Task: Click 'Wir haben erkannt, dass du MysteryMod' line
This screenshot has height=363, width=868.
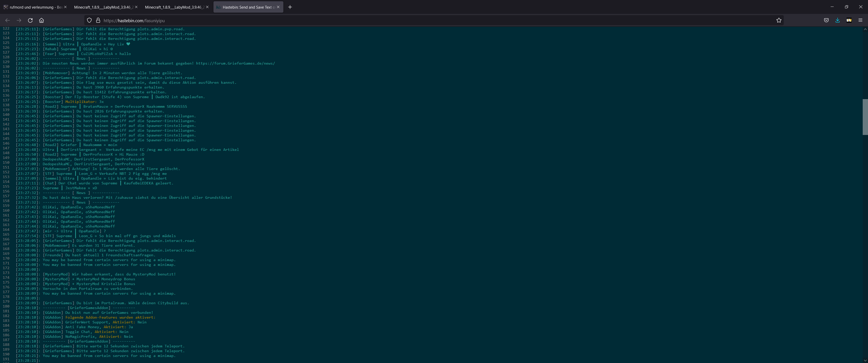Action: 96,274
